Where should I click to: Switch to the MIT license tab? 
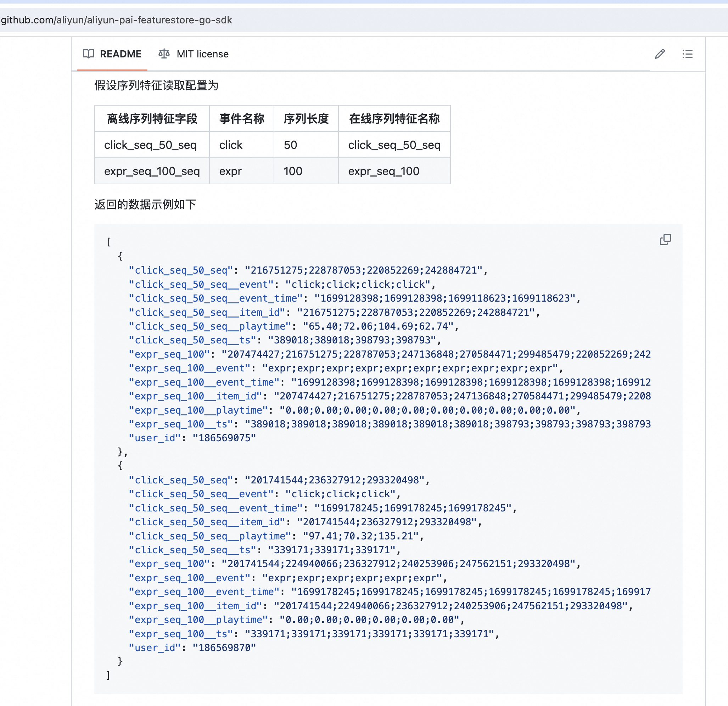(x=193, y=54)
